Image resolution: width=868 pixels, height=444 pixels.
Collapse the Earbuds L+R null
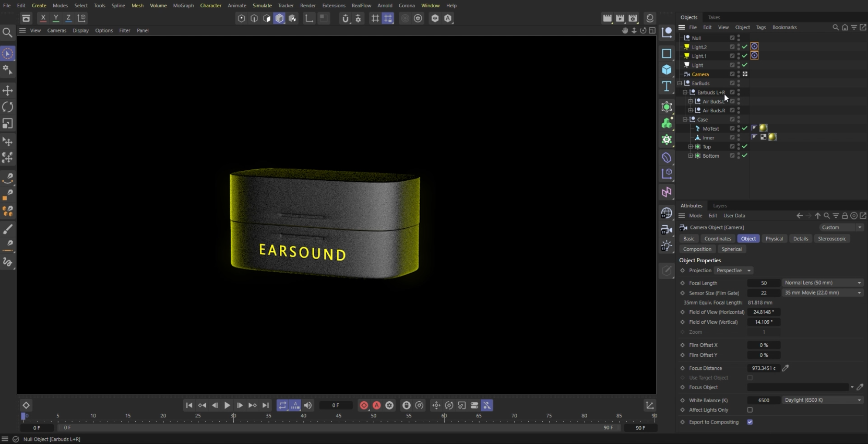[685, 92]
